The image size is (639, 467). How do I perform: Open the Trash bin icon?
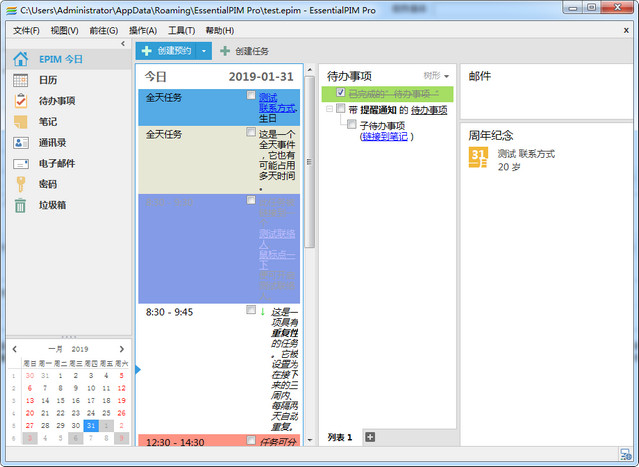(x=20, y=206)
